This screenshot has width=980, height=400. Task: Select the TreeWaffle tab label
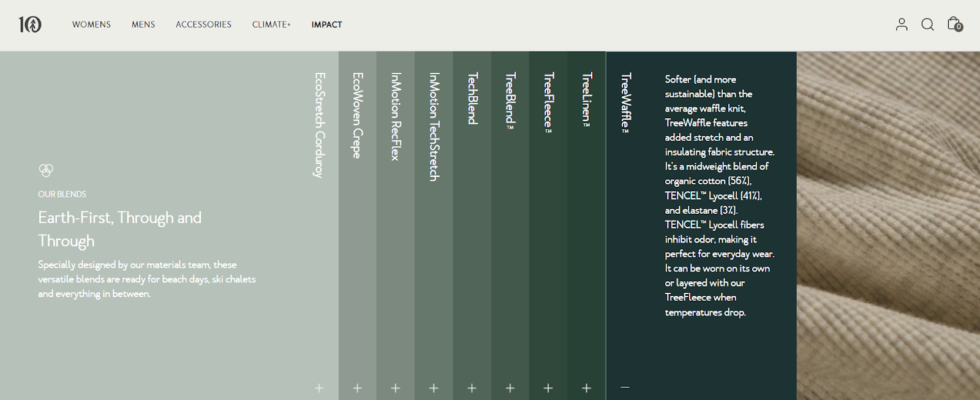tap(625, 103)
